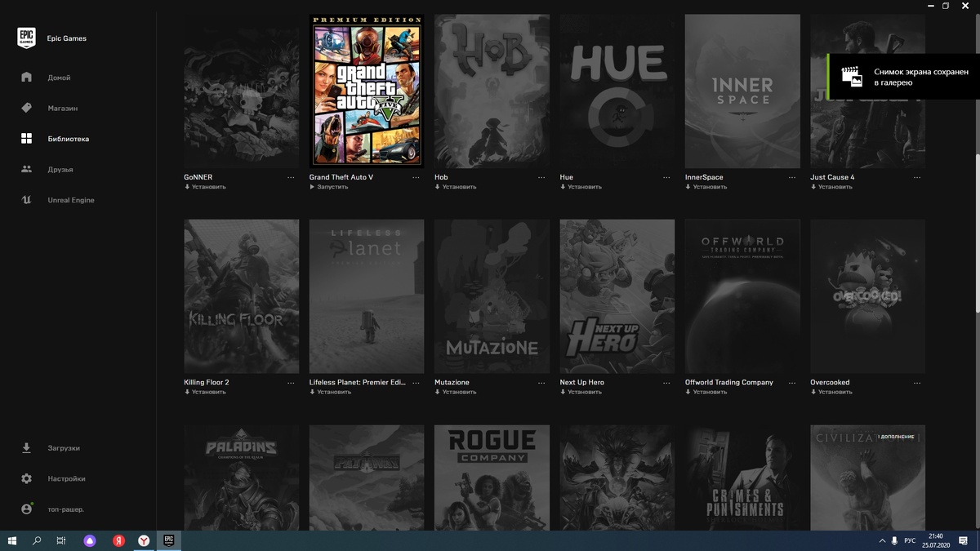Open Task View on the taskbar
Image resolution: width=980 pixels, height=551 pixels.
pyautogui.click(x=61, y=540)
